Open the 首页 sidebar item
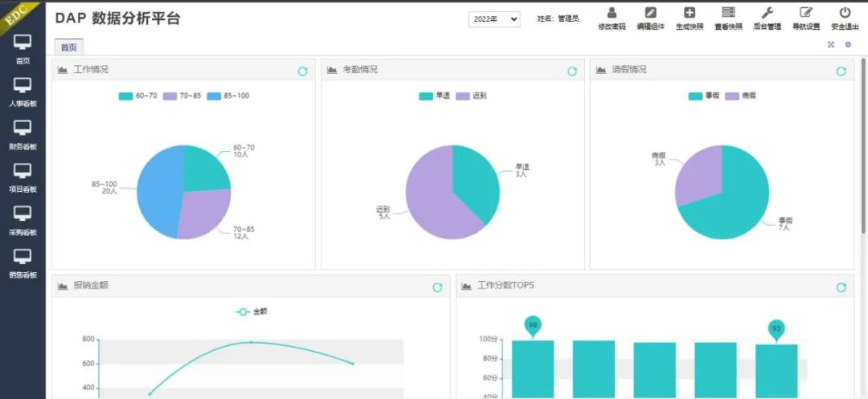Image resolution: width=868 pixels, height=399 pixels. coord(23,49)
